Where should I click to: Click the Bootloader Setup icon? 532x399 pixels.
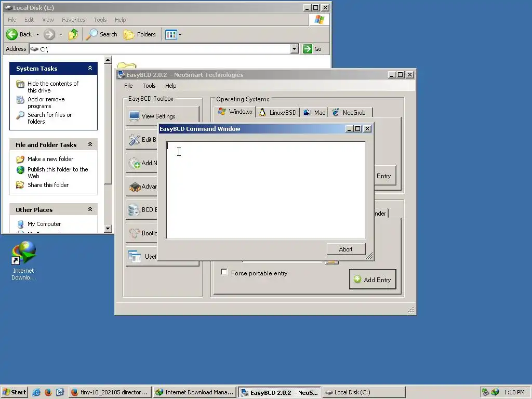(135, 233)
